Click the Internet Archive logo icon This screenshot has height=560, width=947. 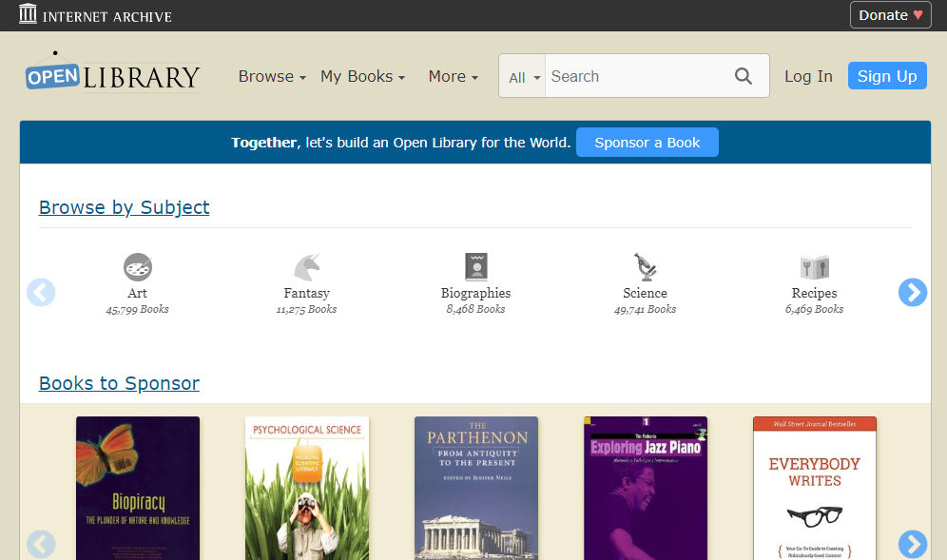tap(28, 14)
